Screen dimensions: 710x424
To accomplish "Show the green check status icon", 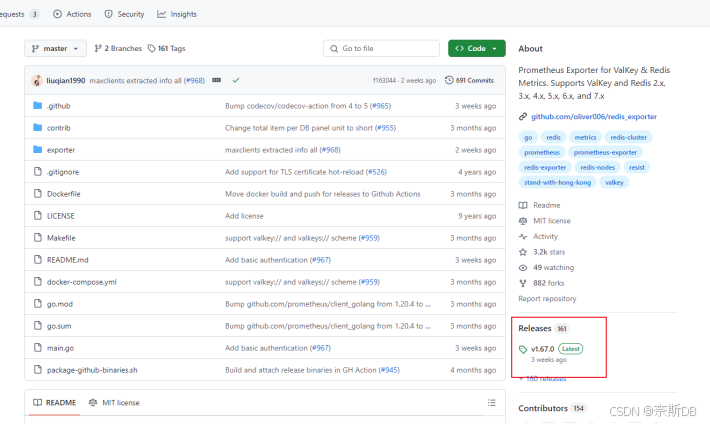I will click(x=235, y=80).
